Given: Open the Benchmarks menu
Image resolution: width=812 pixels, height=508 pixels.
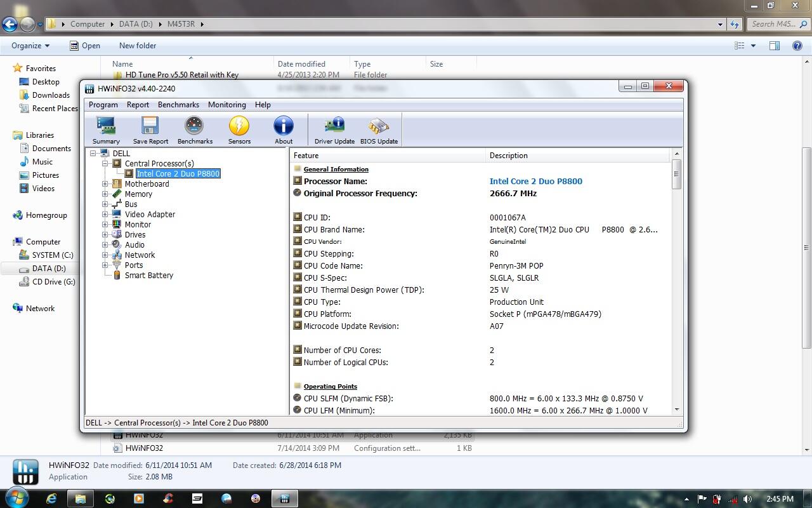Looking at the screenshot, I should [x=178, y=105].
